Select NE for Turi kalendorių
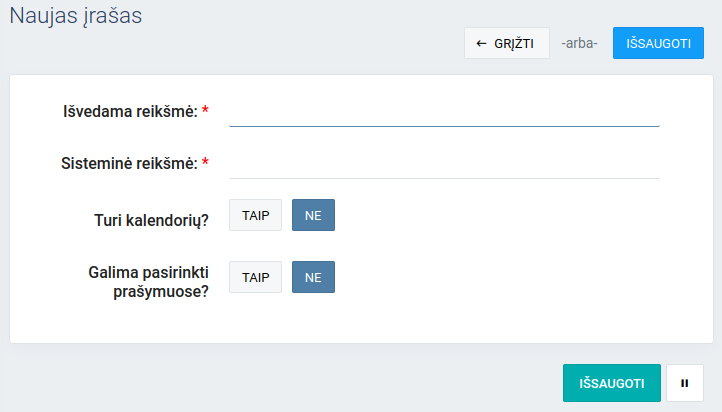 tap(313, 215)
